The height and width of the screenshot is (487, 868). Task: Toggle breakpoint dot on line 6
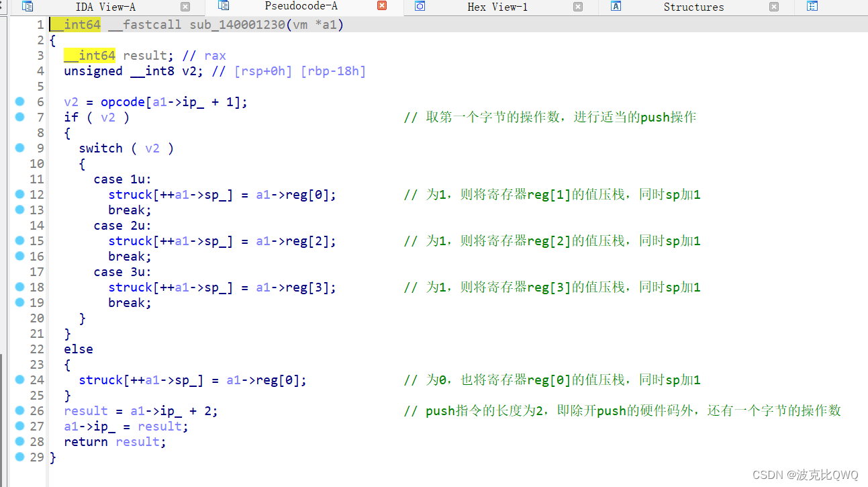[x=19, y=101]
